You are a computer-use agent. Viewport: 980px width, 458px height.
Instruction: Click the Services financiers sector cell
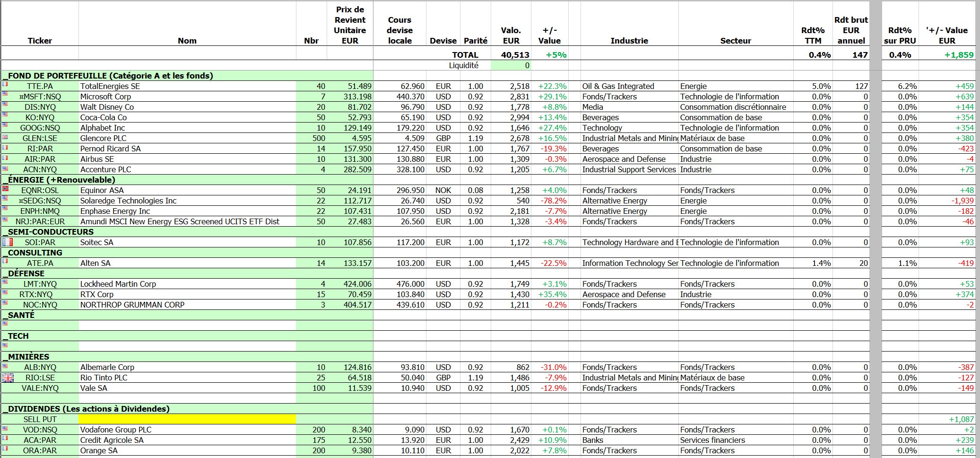(736, 440)
